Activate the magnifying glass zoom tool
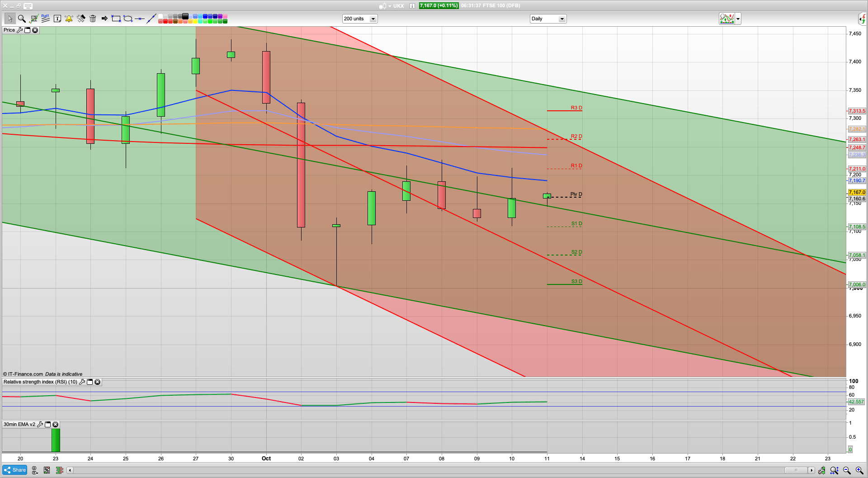This screenshot has height=478, width=868. click(x=22, y=19)
